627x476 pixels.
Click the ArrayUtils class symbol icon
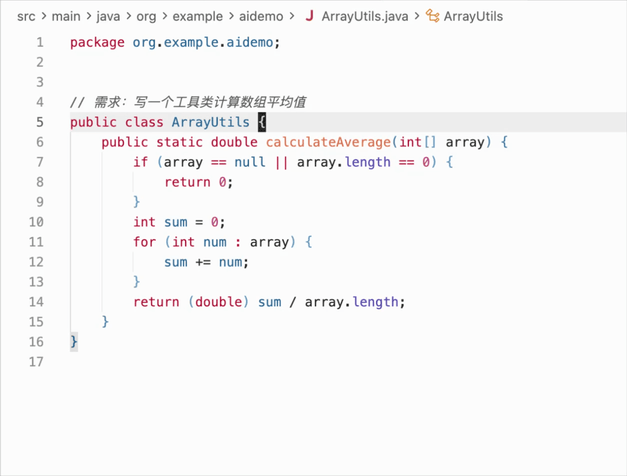point(432,16)
